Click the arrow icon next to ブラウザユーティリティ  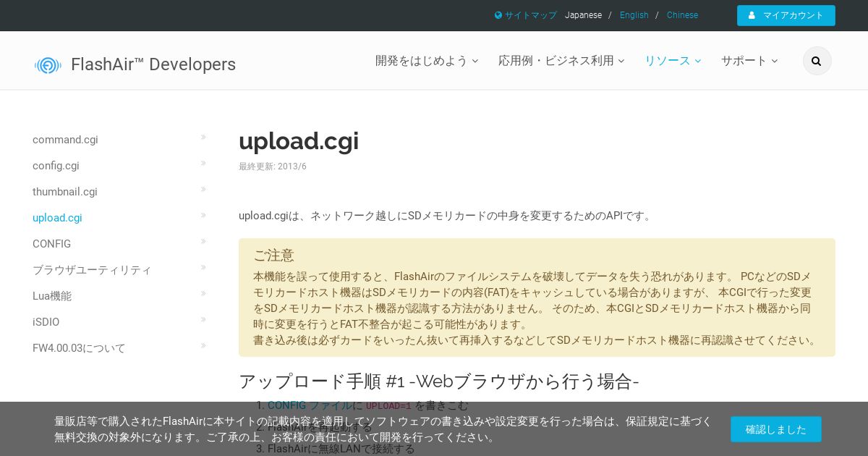point(203,267)
